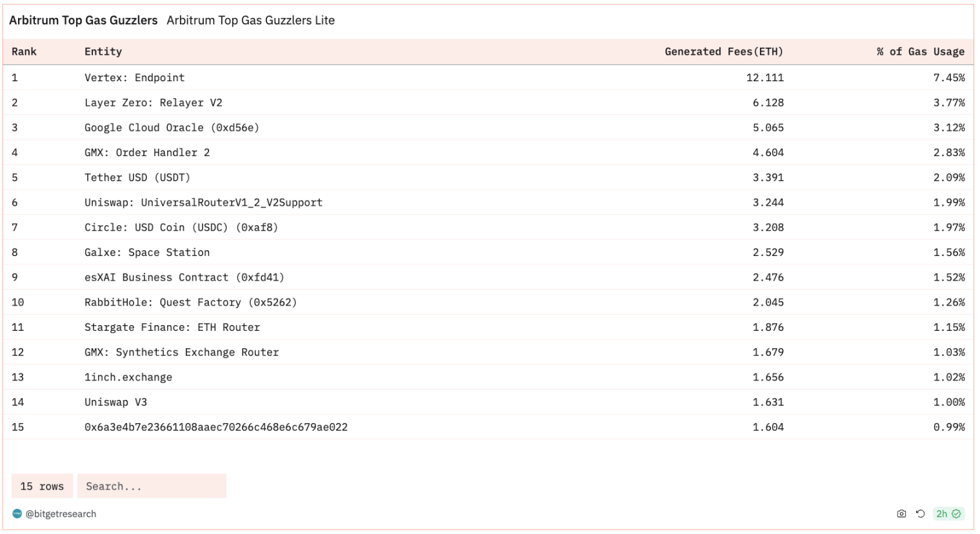The image size is (980, 534).
Task: Click the 4.604 fees value
Action: click(768, 153)
